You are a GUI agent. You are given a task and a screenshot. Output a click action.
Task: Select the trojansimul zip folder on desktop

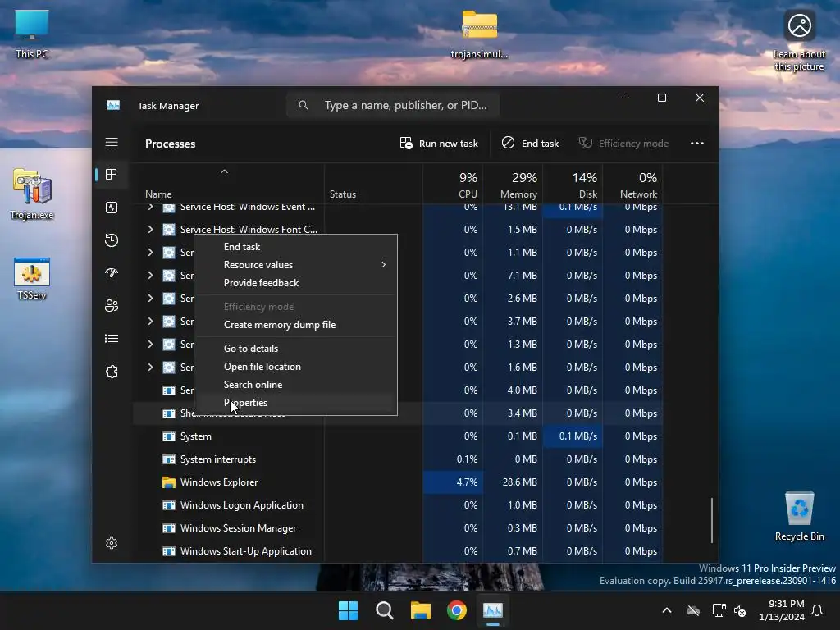click(479, 34)
